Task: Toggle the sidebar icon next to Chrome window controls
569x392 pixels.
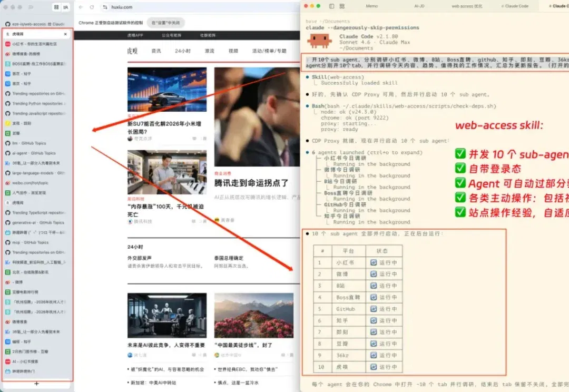Action: tap(31, 7)
